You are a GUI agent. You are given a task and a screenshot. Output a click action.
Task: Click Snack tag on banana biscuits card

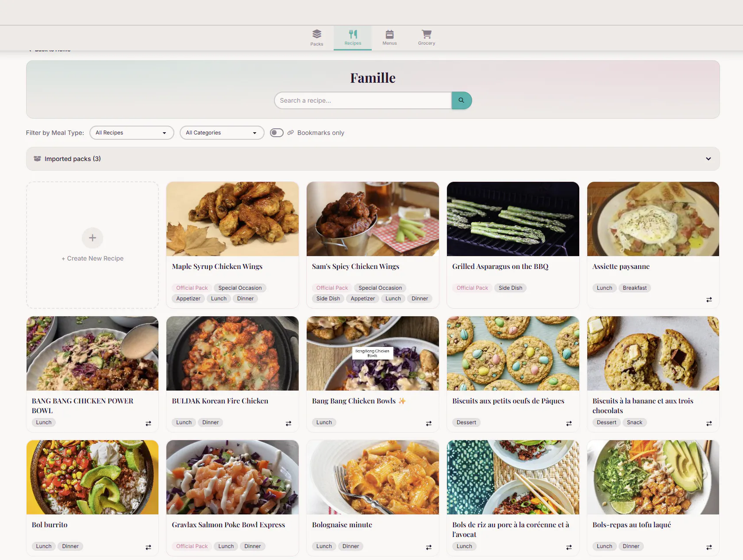[635, 422]
